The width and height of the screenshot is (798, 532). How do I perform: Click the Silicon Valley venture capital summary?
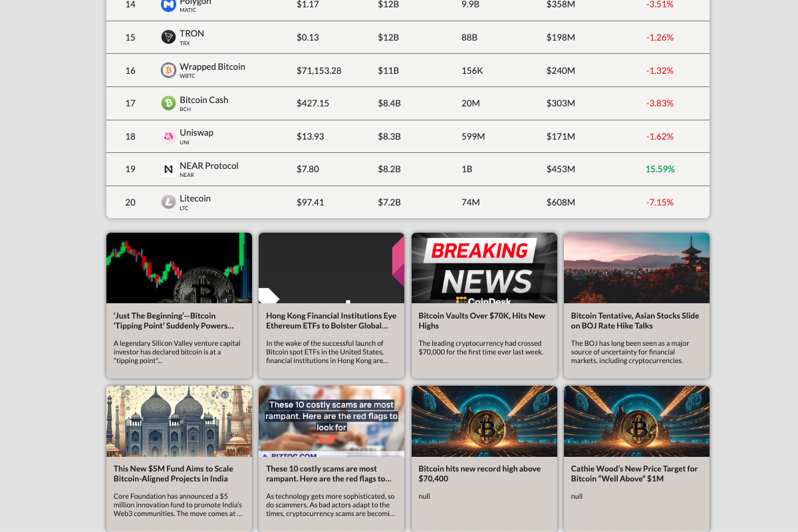(x=177, y=352)
